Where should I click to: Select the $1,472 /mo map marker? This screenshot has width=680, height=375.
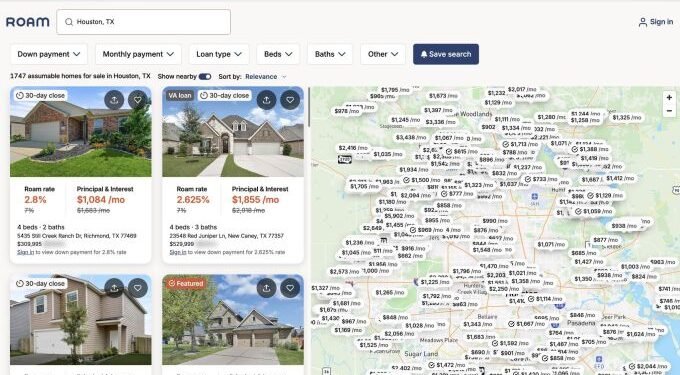pos(447,365)
